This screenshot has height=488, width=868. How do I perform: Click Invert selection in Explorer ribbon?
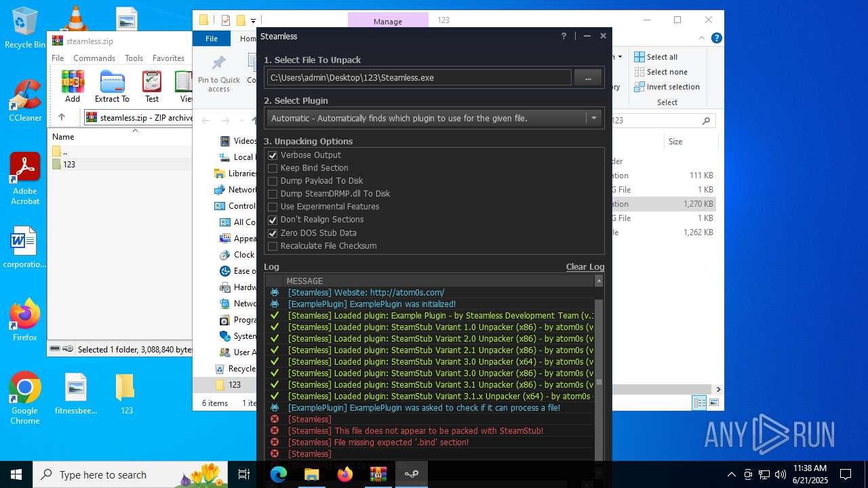[x=667, y=87]
